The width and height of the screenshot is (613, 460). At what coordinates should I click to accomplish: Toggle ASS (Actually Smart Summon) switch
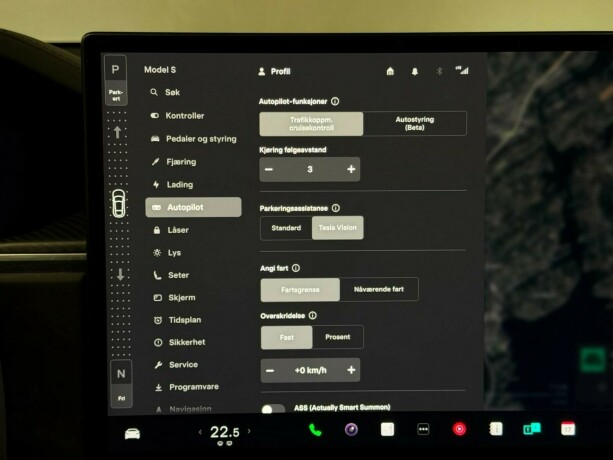(272, 410)
